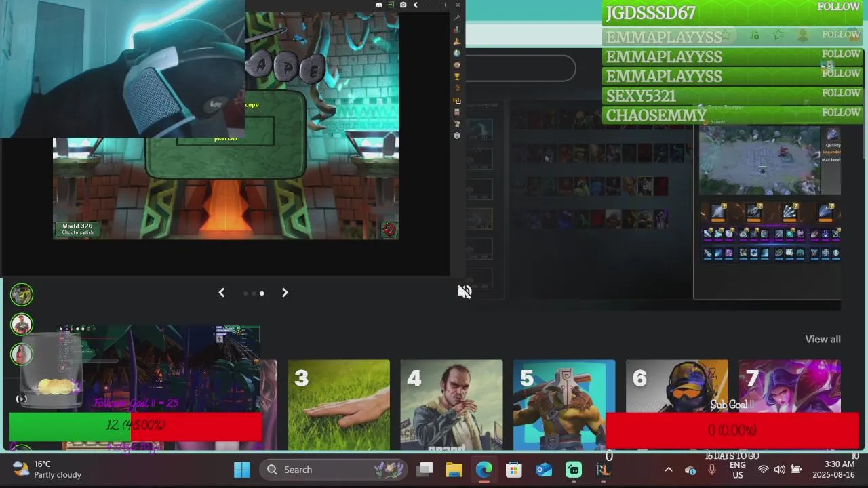Open the rank 3 grass touching category card
The height and width of the screenshot is (488, 868).
(x=338, y=405)
